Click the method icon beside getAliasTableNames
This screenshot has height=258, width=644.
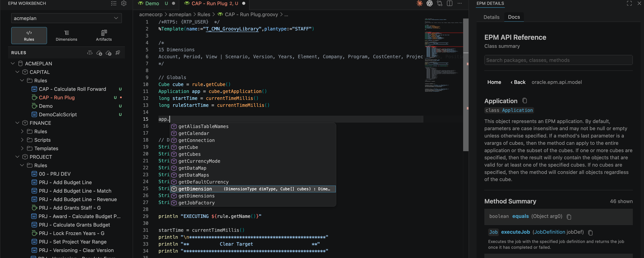pos(174,126)
